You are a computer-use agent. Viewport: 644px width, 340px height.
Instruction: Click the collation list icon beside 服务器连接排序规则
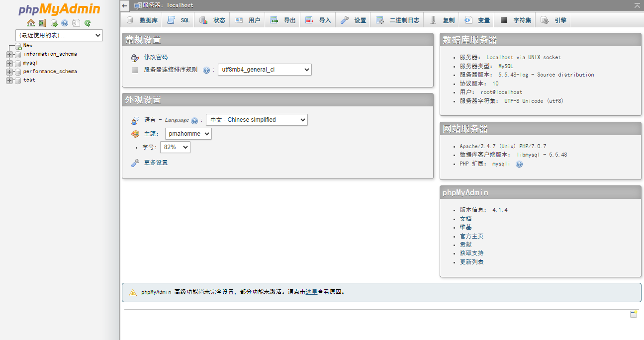135,70
